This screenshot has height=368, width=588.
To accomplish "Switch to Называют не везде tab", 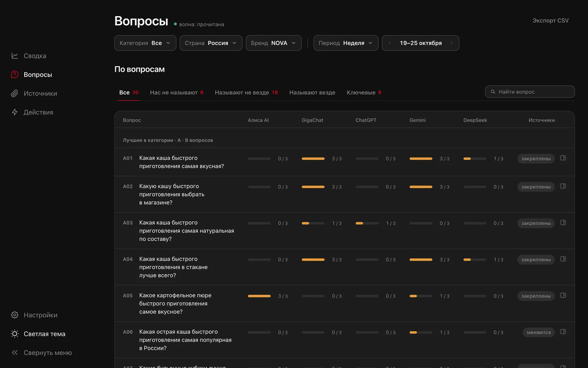I will point(246,92).
